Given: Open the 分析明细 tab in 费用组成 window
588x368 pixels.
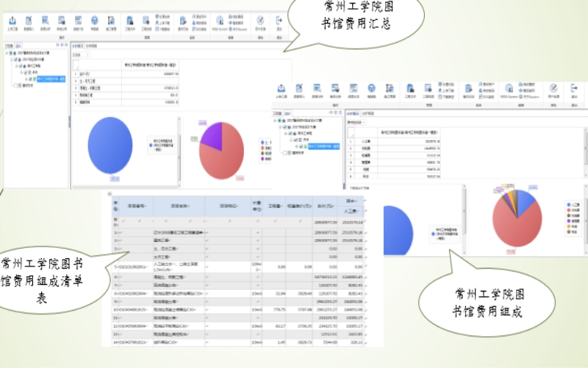Looking at the screenshot, I should point(368,113).
